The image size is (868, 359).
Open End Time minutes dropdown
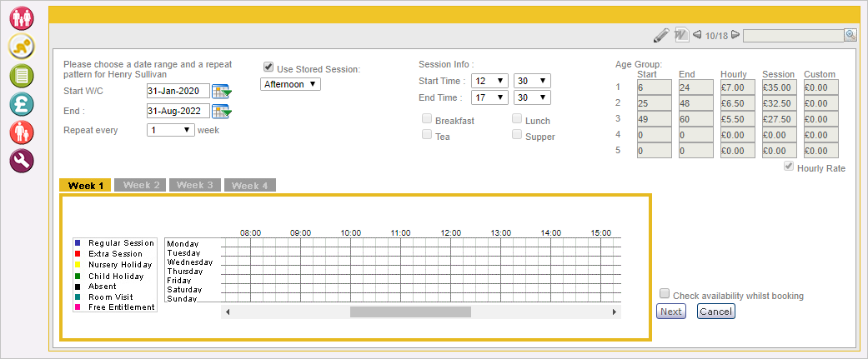pos(532,97)
